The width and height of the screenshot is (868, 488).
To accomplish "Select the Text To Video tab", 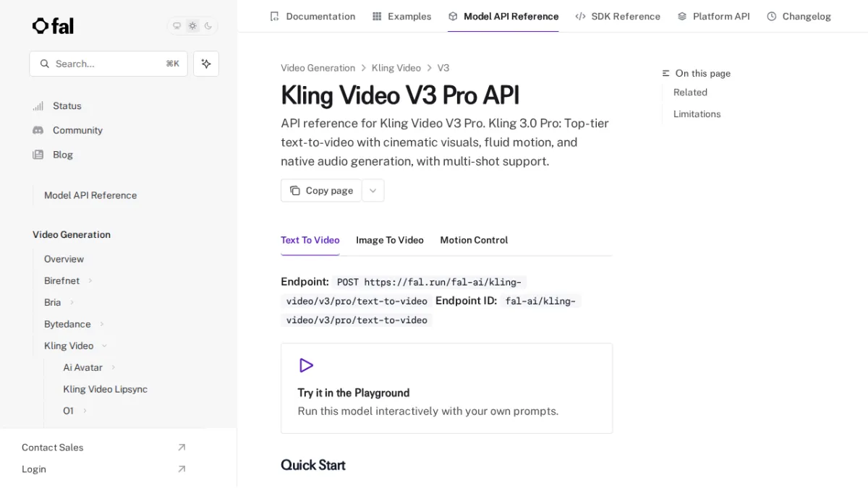I will [x=310, y=240].
